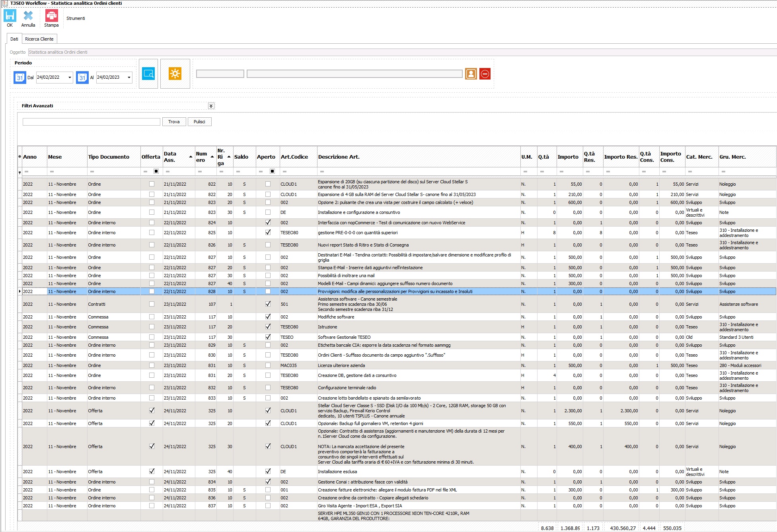Sort by Anno column header
Image resolution: width=777 pixels, height=532 pixels.
click(35, 157)
